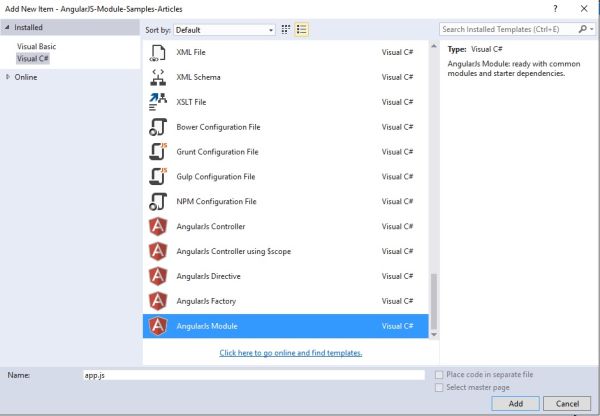Click the Cancel button
The image size is (600, 416).
(567, 403)
